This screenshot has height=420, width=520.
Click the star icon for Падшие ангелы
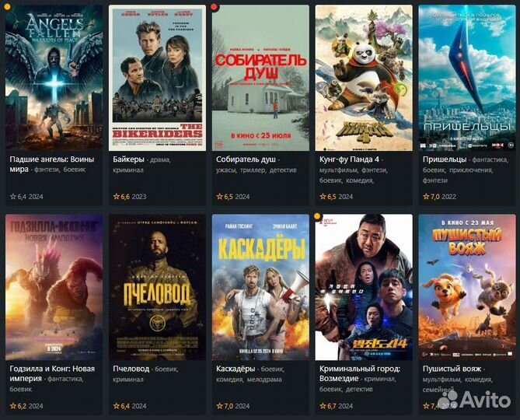(13, 197)
